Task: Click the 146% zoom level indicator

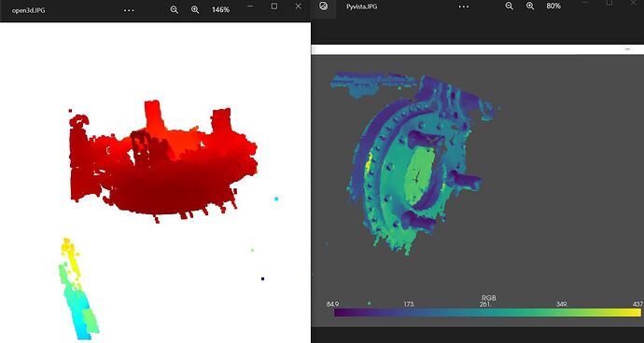Action: pyautogui.click(x=220, y=10)
